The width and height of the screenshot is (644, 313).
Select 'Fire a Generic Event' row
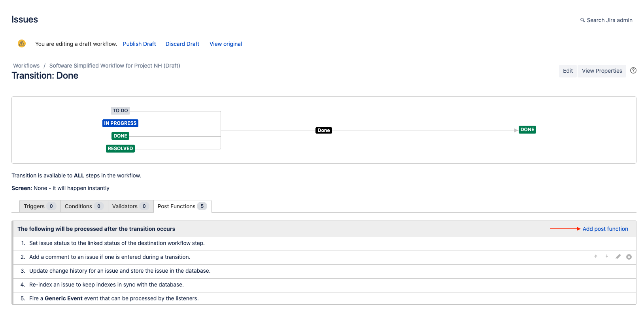click(x=324, y=299)
